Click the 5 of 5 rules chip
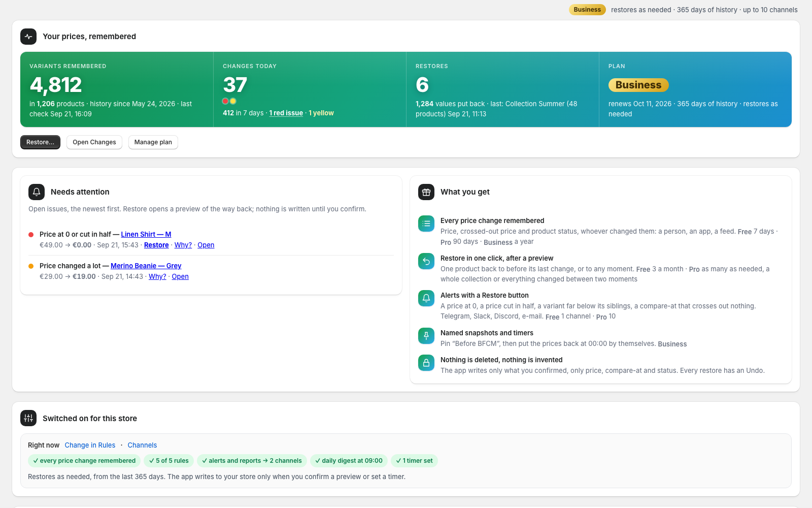 coord(169,461)
